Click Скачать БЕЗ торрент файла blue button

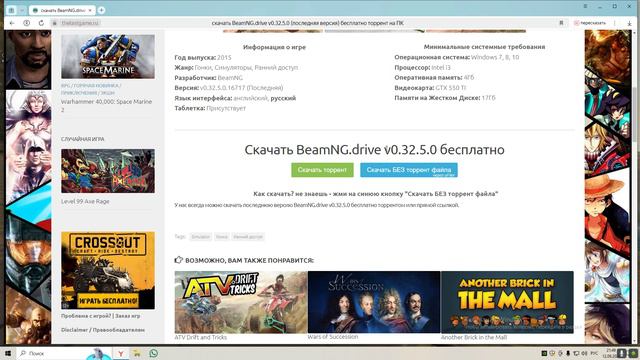click(409, 170)
